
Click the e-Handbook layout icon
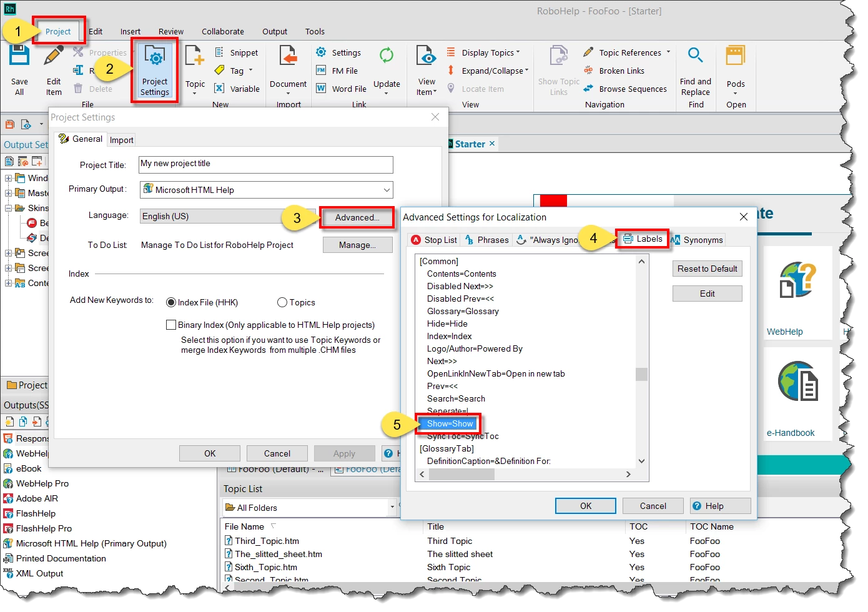pos(797,382)
